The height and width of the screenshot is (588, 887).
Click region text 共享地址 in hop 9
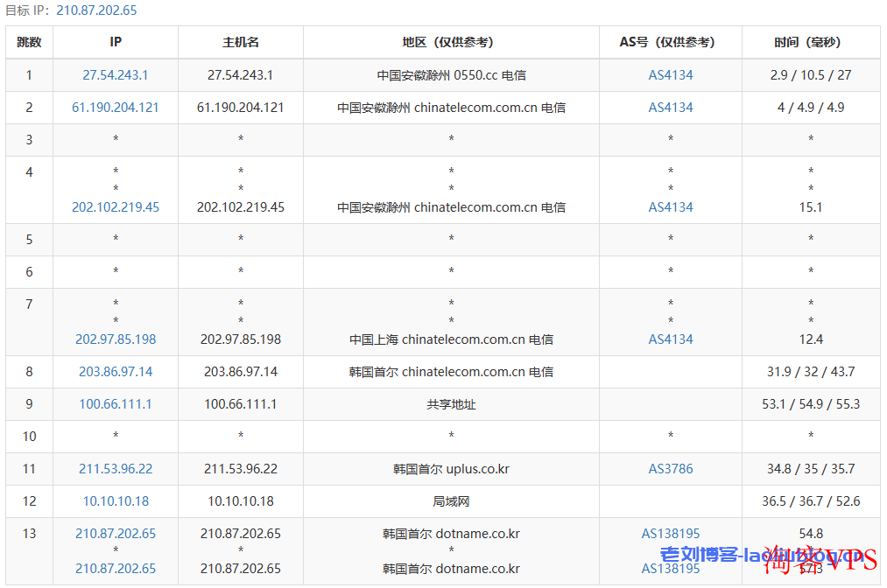[451, 404]
